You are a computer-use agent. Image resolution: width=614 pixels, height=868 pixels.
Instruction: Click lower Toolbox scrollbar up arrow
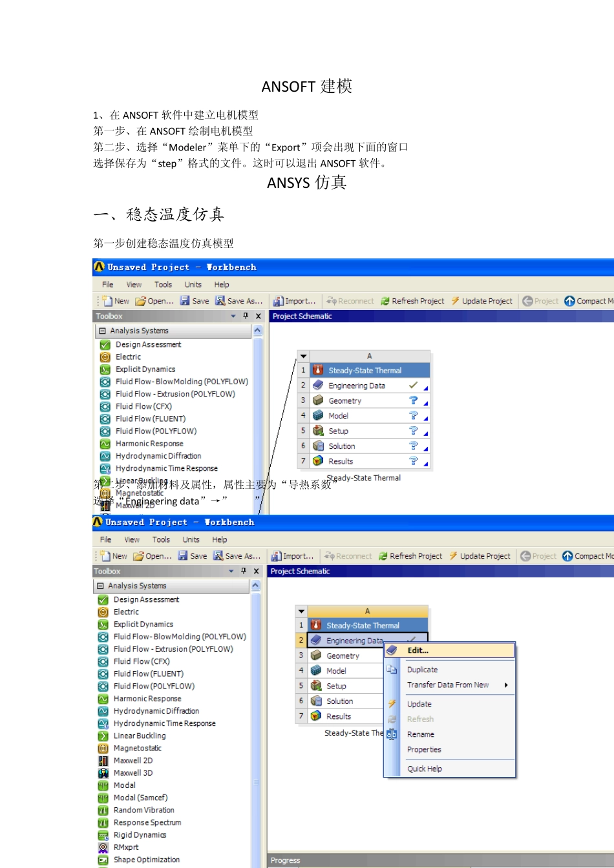coord(256,586)
